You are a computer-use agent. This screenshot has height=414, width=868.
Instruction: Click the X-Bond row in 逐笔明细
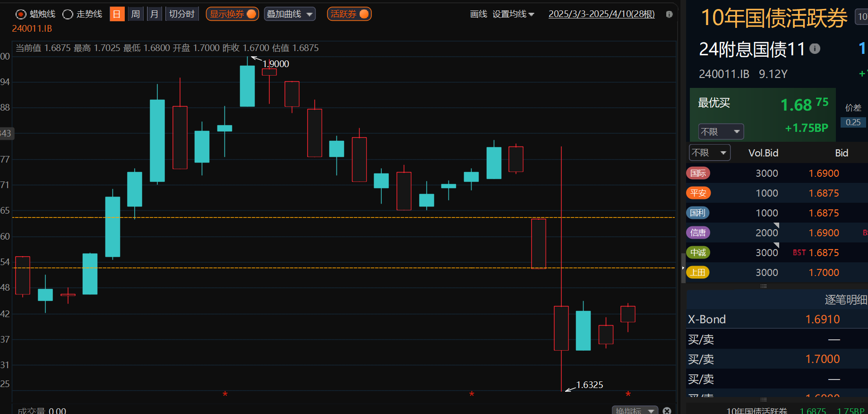coord(777,319)
